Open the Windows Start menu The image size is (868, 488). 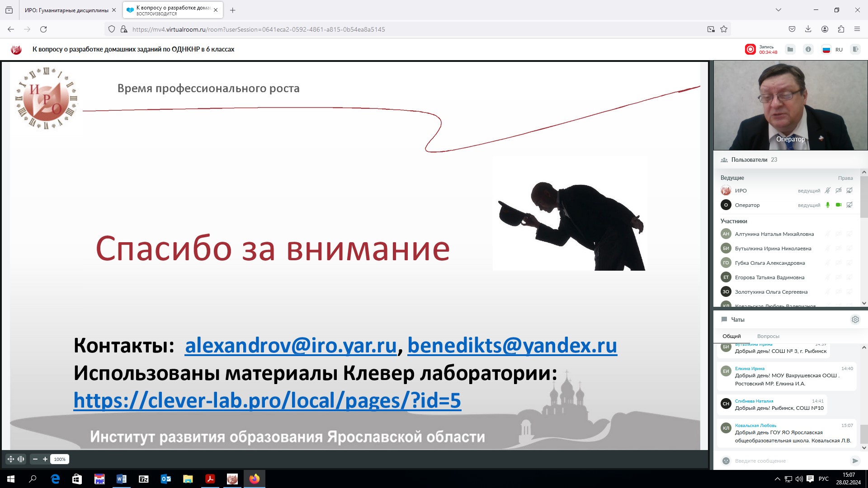pos(11,479)
